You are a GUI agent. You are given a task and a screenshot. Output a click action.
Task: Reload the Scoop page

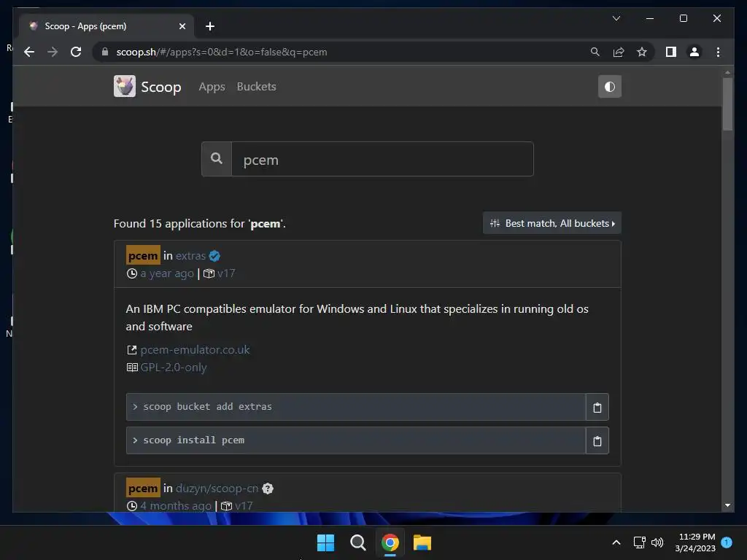click(x=76, y=52)
